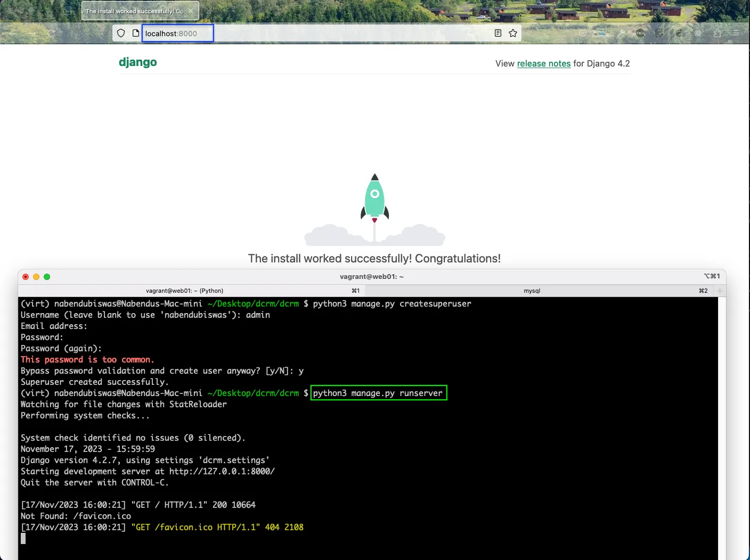Reload the localhost page
Image resolution: width=750 pixels, height=560 pixels.
tap(51, 33)
